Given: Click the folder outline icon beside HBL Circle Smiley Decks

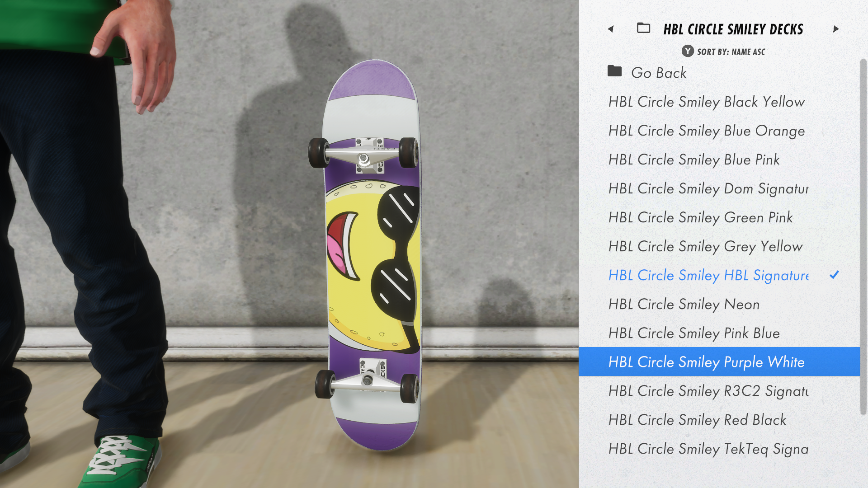Looking at the screenshot, I should (x=643, y=28).
